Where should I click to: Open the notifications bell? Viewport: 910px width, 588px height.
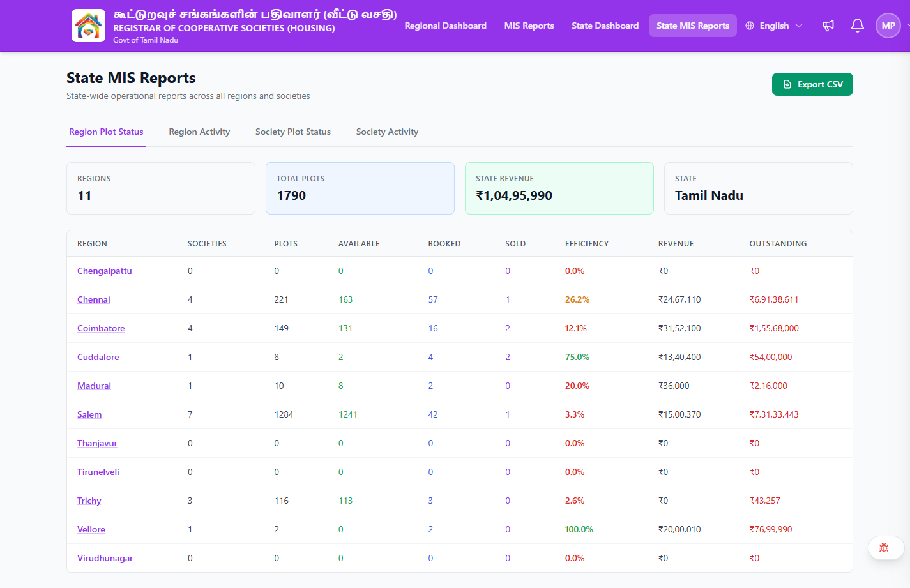click(x=858, y=26)
